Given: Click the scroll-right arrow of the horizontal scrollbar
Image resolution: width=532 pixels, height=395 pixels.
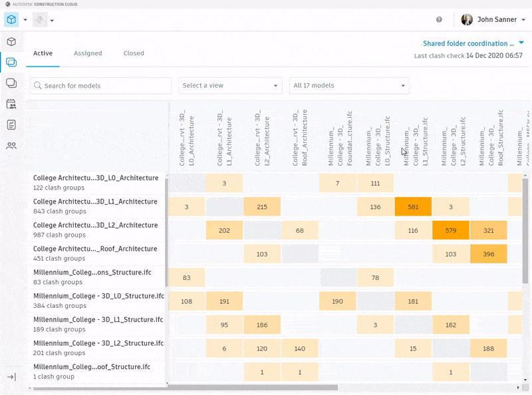Looking at the screenshot, I should [x=518, y=388].
